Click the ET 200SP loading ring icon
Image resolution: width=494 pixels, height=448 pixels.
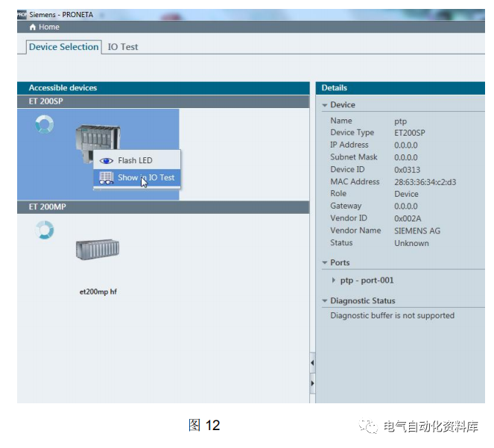tap(45, 124)
